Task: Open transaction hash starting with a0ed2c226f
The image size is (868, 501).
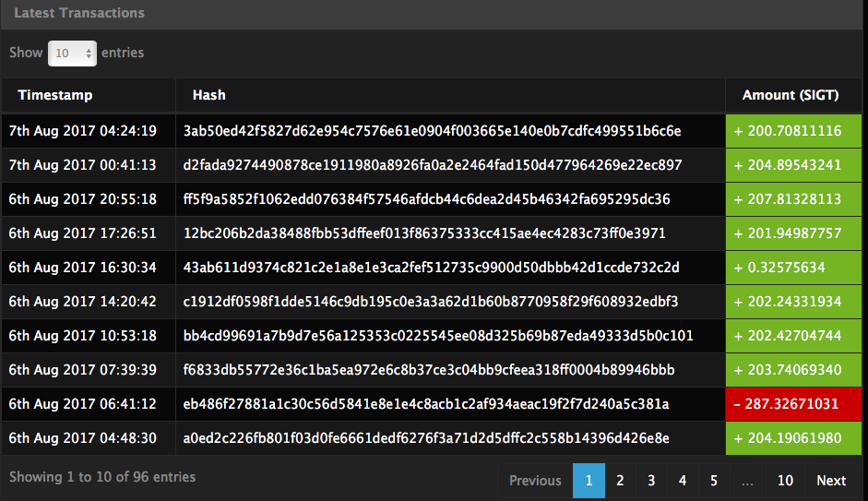Action: click(x=425, y=438)
